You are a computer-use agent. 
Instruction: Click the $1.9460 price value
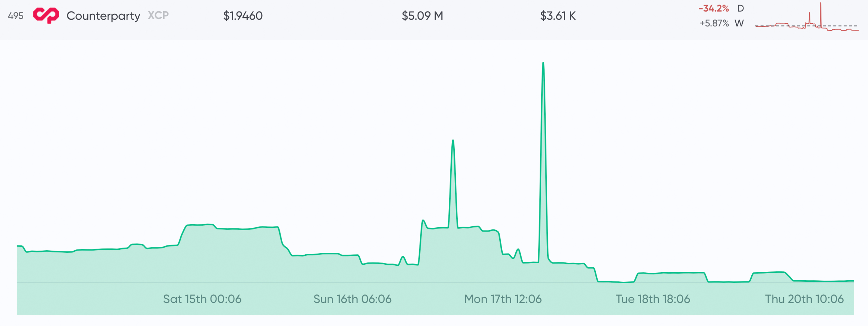242,15
